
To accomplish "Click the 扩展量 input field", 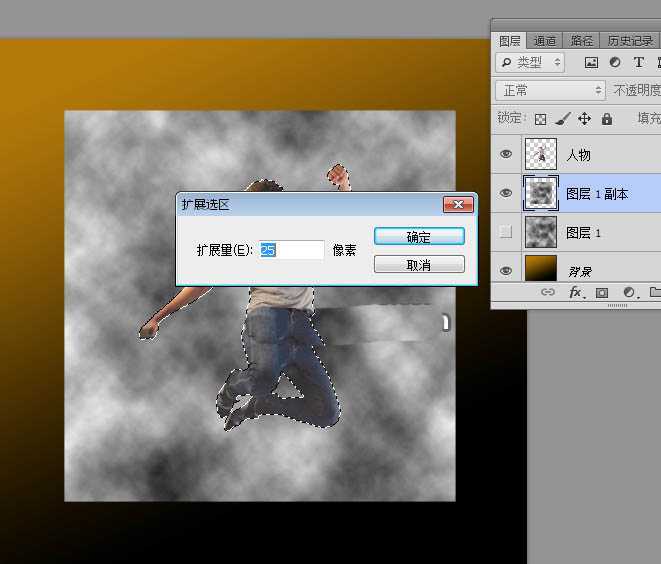I will coord(291,250).
